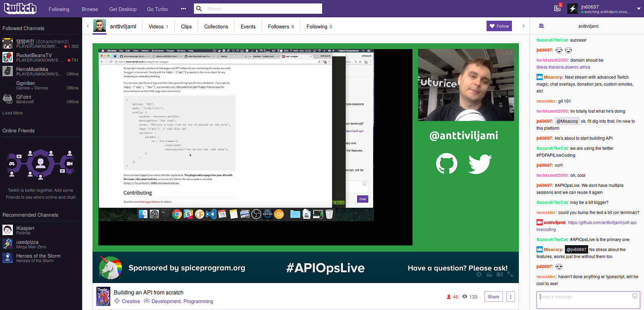This screenshot has width=644, height=310.
Task: Open the github.com/anttiviljami/pdf-api-livecoding chat link
Action: click(x=587, y=226)
